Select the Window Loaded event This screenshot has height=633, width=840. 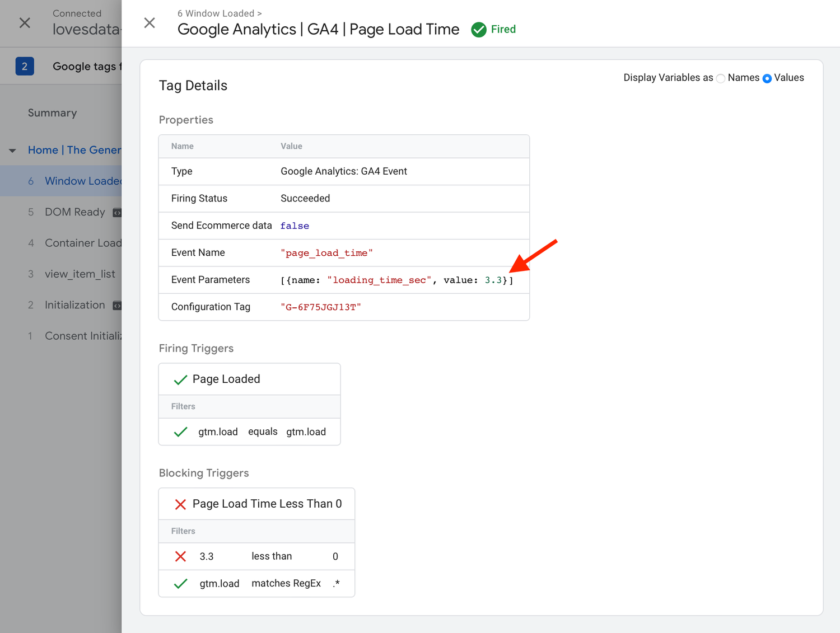click(x=82, y=181)
